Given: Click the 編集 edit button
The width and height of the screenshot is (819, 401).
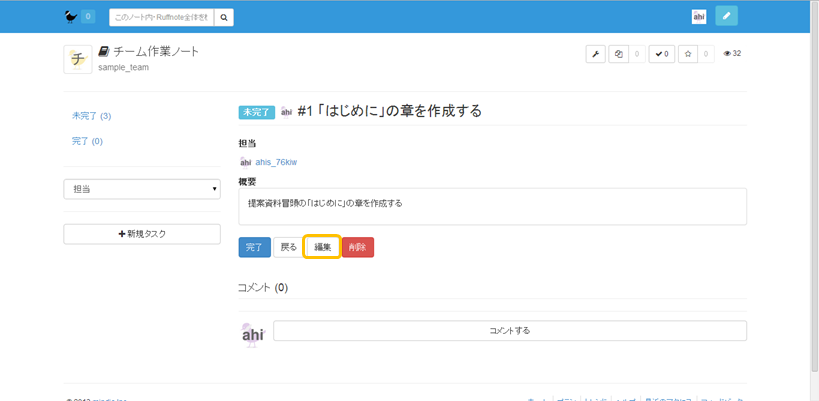Looking at the screenshot, I should (x=322, y=247).
